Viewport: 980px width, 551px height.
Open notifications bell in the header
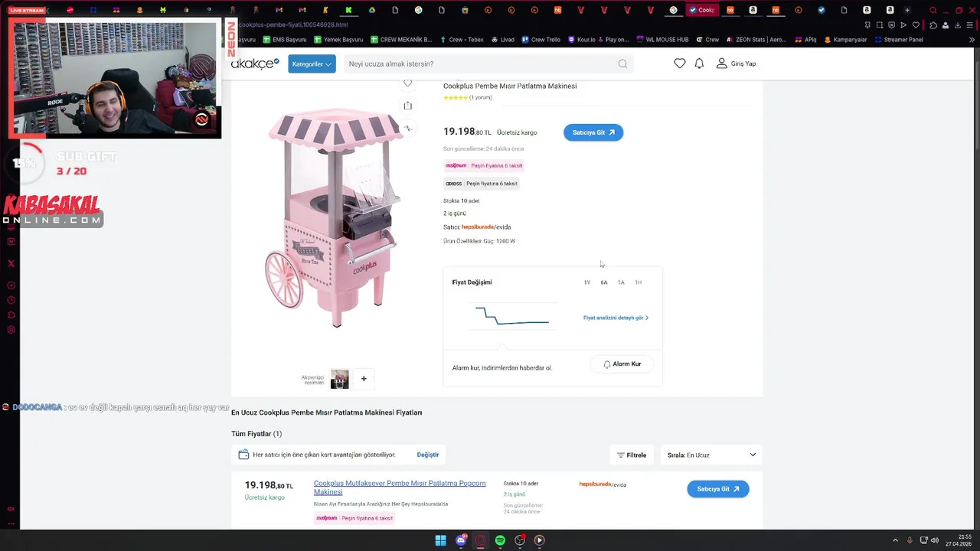(699, 64)
